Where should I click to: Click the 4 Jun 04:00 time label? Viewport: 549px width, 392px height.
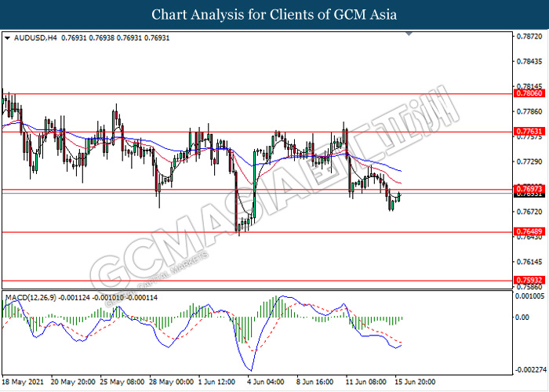click(265, 382)
